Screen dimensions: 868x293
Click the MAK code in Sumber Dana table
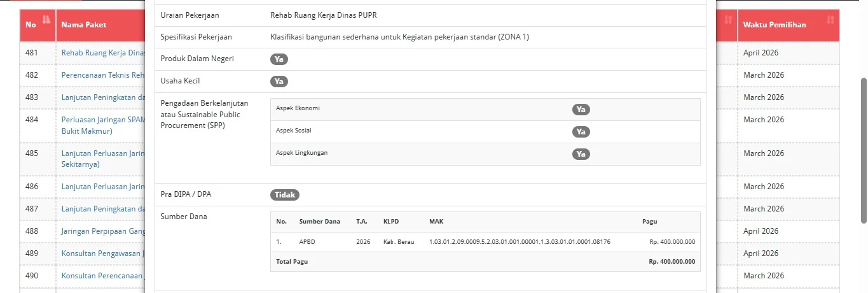(x=520, y=242)
